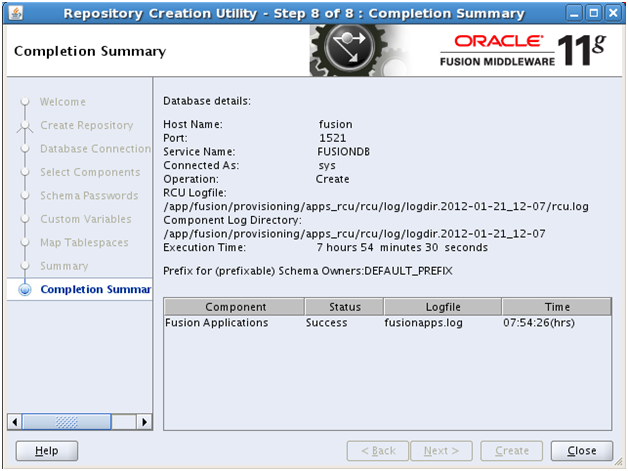Click the window resize grip corner
The height and width of the screenshot is (471, 628).
click(619, 463)
